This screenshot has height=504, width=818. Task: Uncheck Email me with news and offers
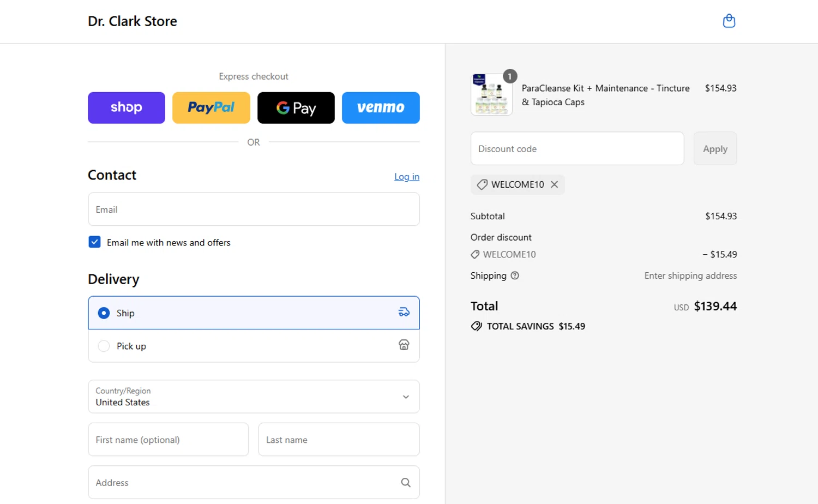[94, 242]
